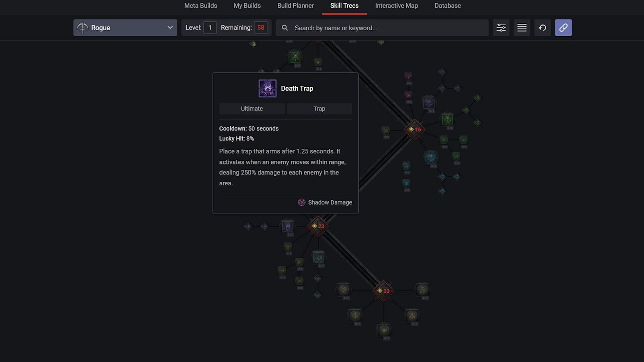Open the My Builds tab
644x362 pixels.
tap(247, 6)
